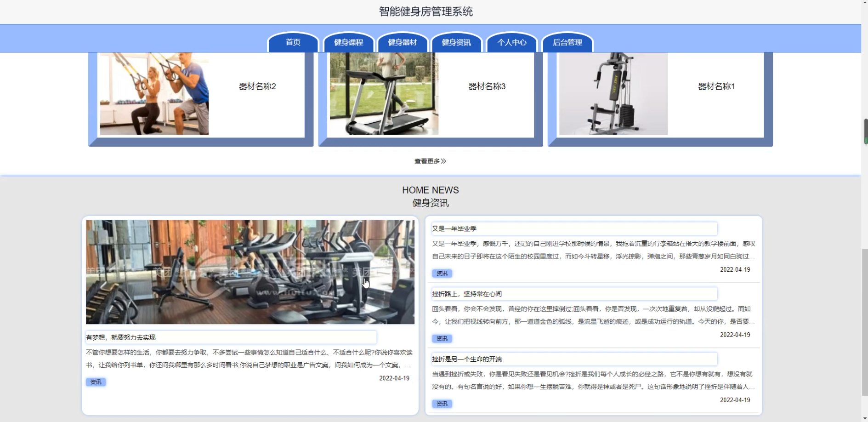Open the 首页 navigation tab
Image resolution: width=868 pixels, height=422 pixels.
click(293, 42)
